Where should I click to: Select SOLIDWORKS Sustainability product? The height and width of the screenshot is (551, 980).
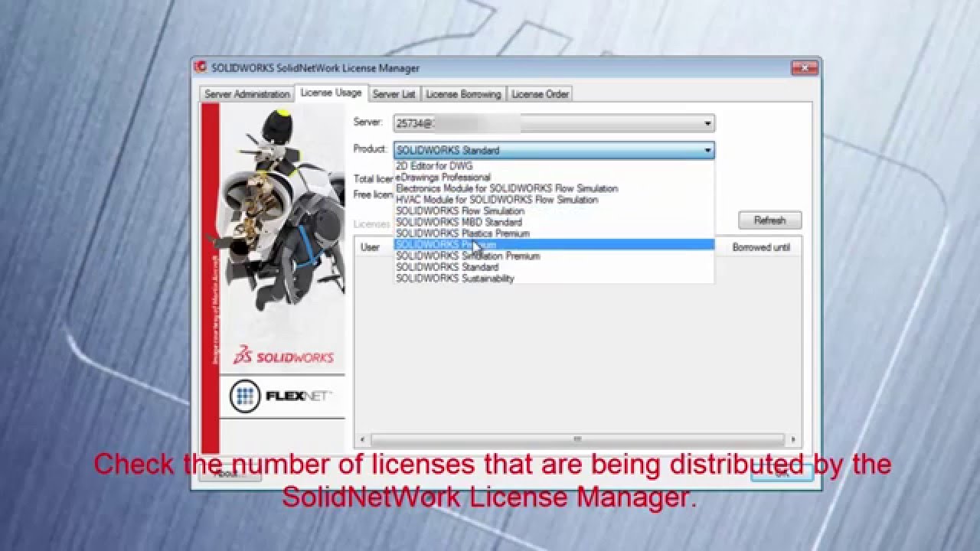click(x=554, y=279)
